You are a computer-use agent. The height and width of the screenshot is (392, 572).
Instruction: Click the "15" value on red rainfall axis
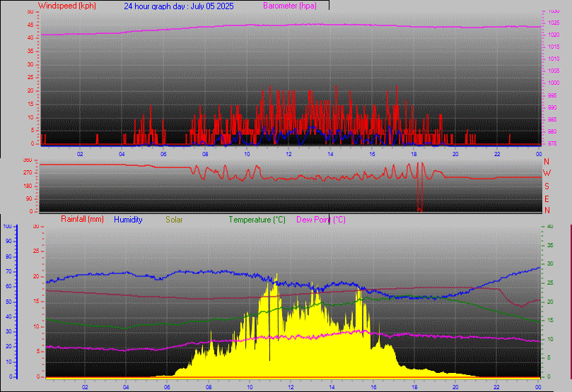[36, 302]
